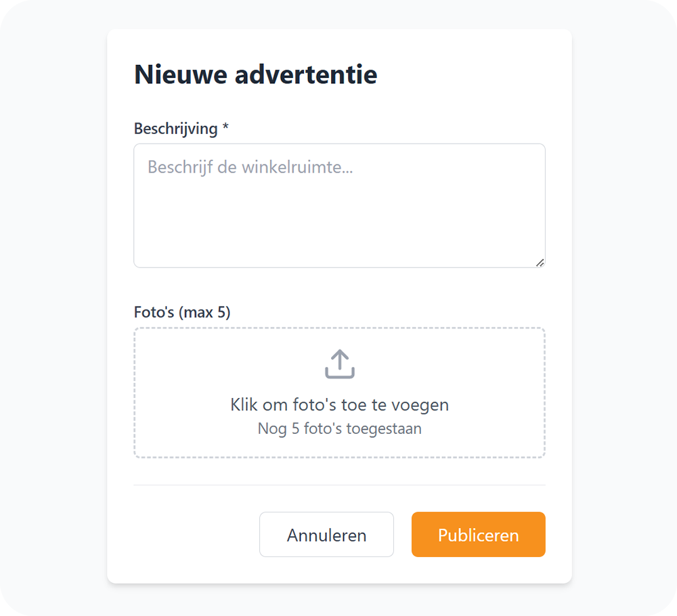The width and height of the screenshot is (677, 616).
Task: Click the Beschrijving field label
Action: click(176, 129)
